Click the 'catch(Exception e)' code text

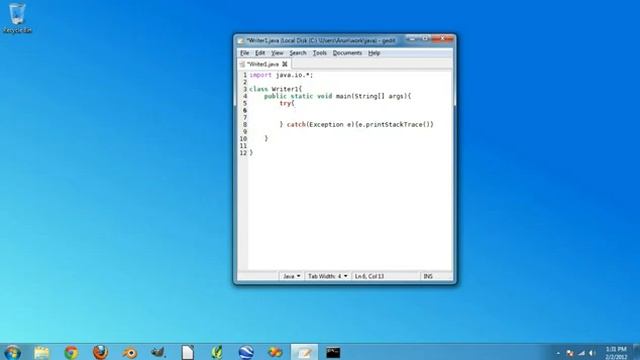coord(320,124)
